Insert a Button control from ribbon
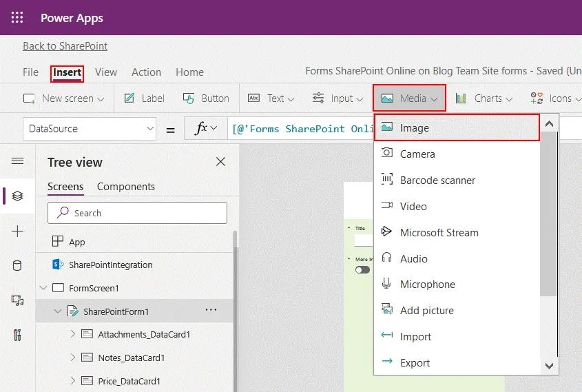The width and height of the screenshot is (582, 392). [x=206, y=99]
